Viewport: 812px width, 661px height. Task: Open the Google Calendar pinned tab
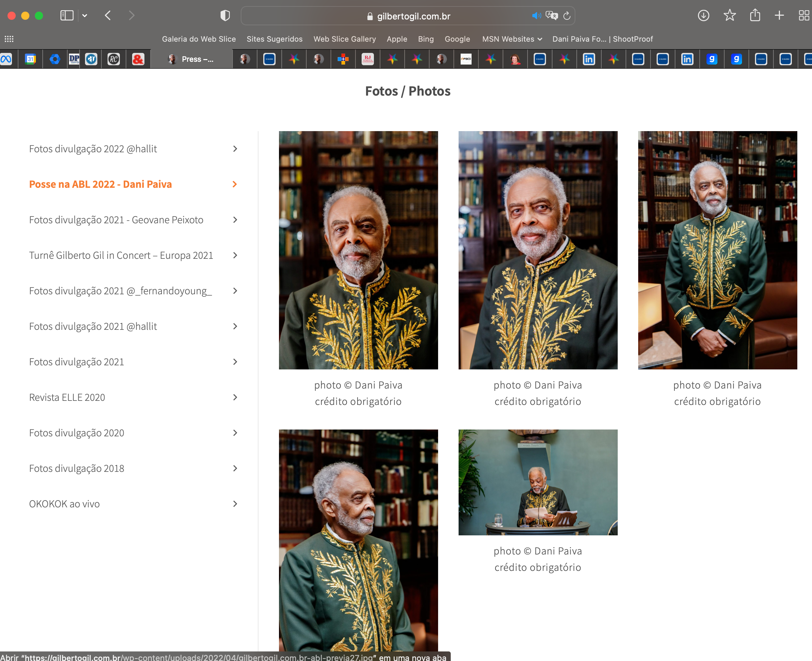(x=31, y=59)
